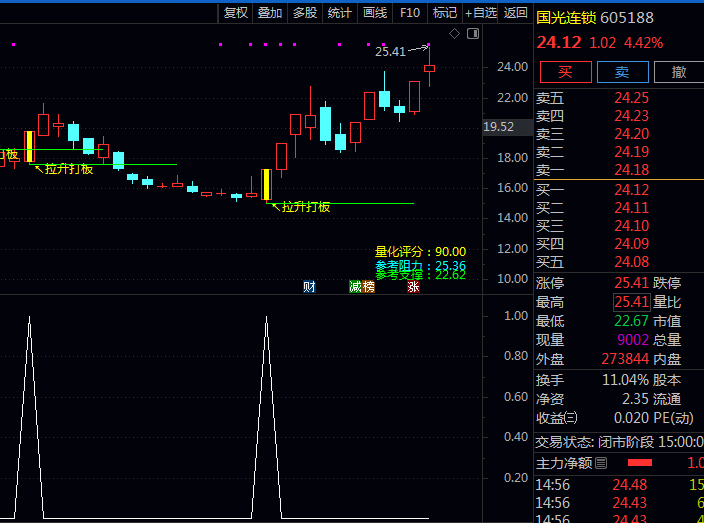Click the diamond icon above chart

coord(454,34)
